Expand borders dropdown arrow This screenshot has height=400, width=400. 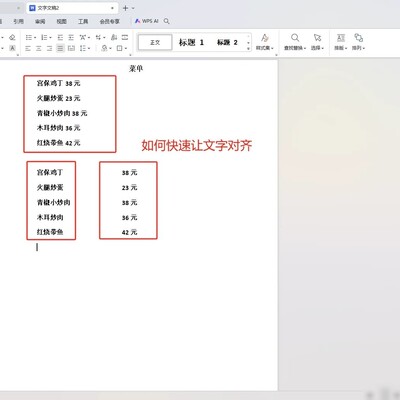(x=126, y=49)
